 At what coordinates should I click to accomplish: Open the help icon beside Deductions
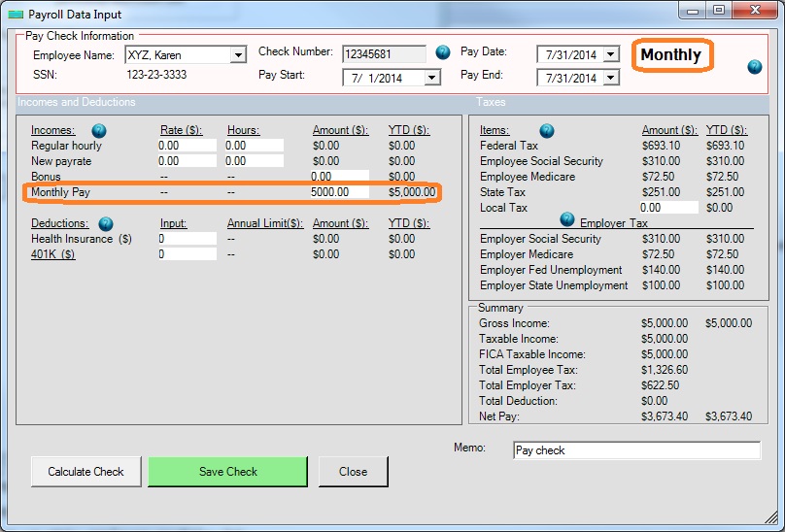[x=106, y=223]
